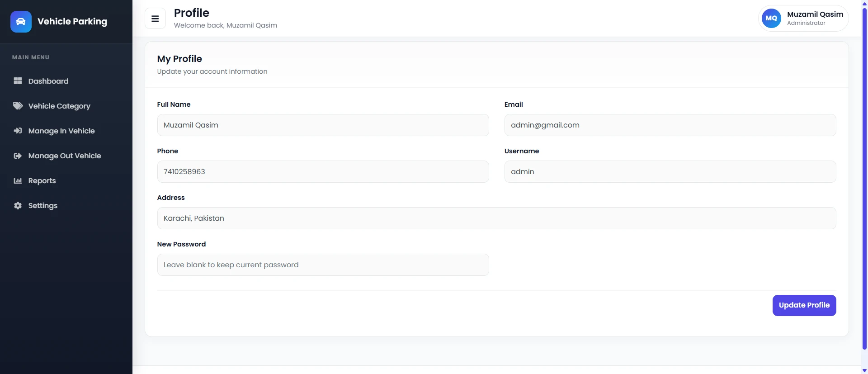Viewport: 868px width, 374px height.
Task: Open the Reports section
Action: point(66,180)
